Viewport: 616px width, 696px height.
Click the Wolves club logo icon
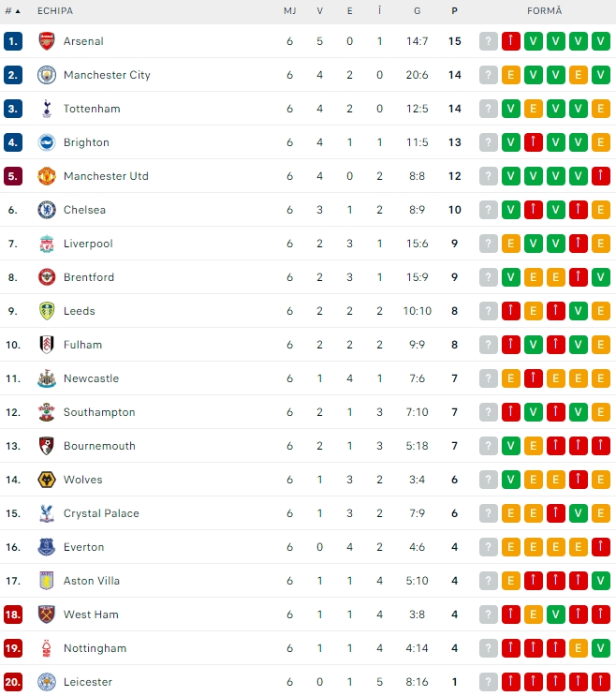tap(47, 480)
